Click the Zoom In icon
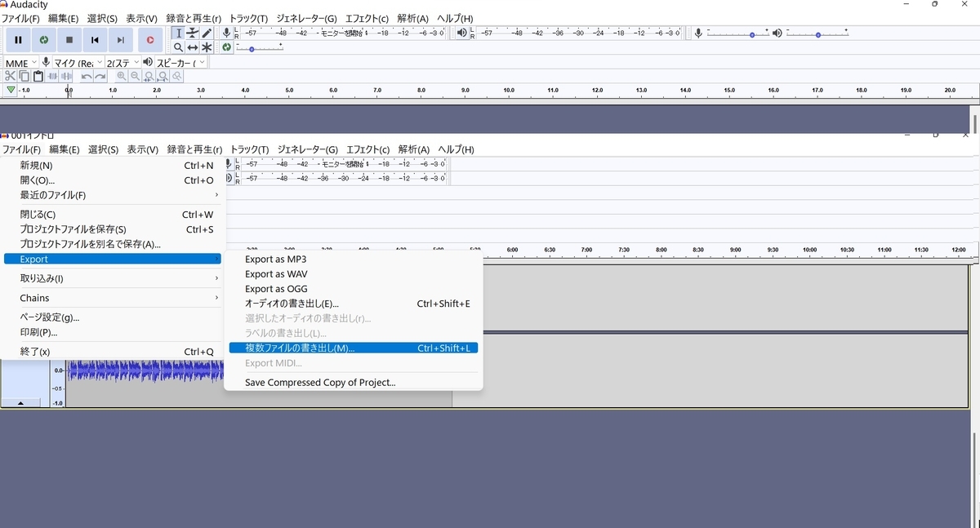This screenshot has width=980, height=528. coord(122,76)
